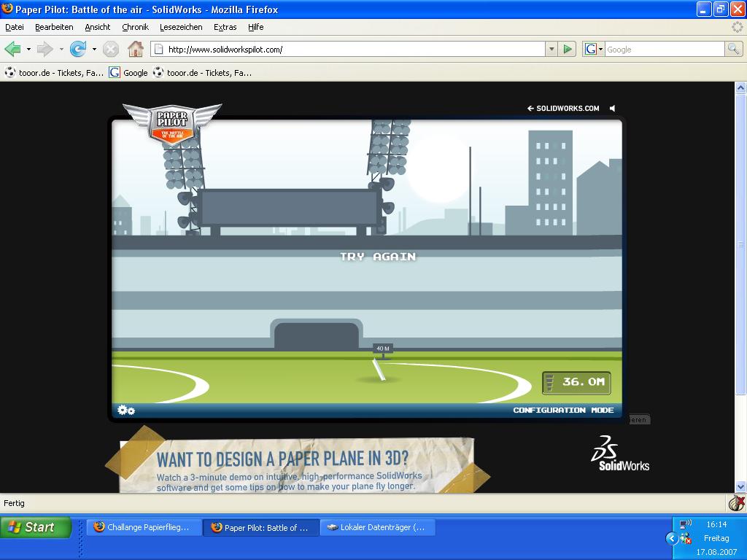Click the green Go arrow button
The height and width of the screenshot is (560, 747).
tap(568, 49)
